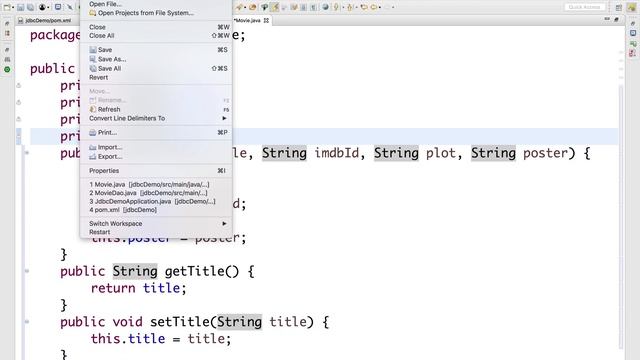Click the New file toolbar icon
Viewport: 640px width, 360px height.
[x=7, y=7]
